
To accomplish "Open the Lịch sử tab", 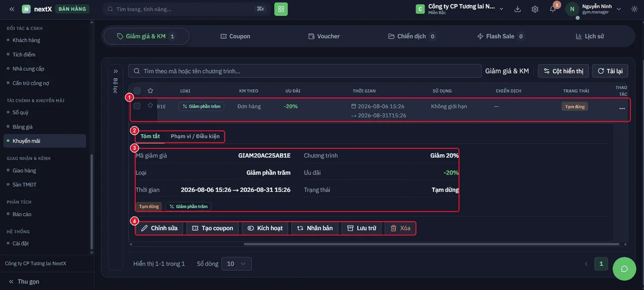I will click(590, 36).
